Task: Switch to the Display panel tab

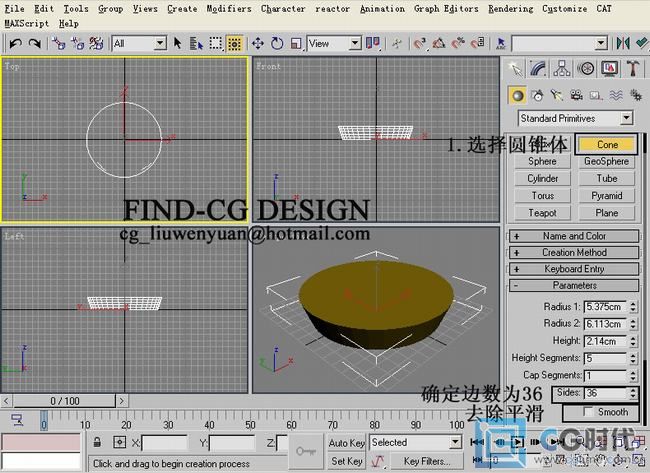Action: tap(609, 69)
